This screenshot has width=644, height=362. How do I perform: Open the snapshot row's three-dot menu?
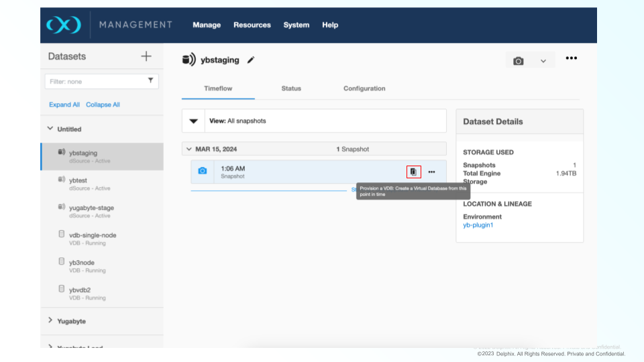tap(431, 172)
